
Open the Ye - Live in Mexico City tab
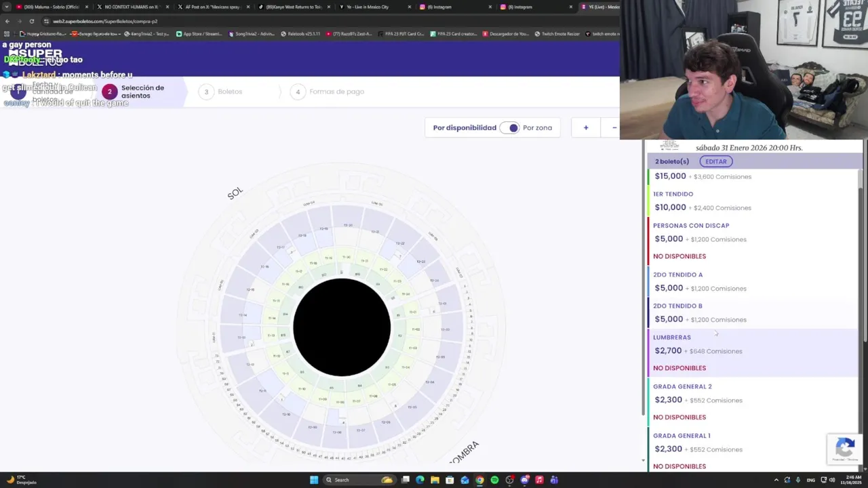coord(373,7)
